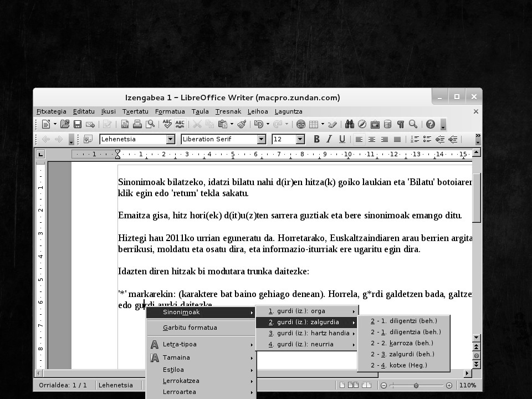Click the zoom-in plus button in status bar

449,385
